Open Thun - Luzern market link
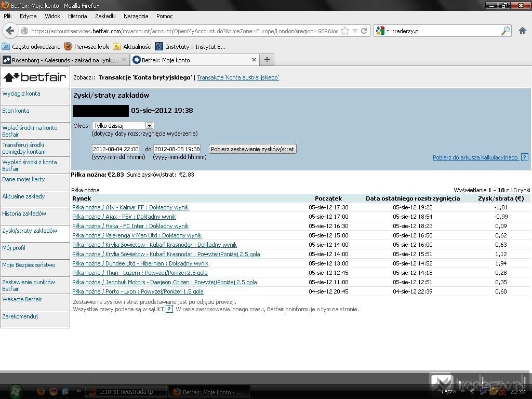 point(140,272)
